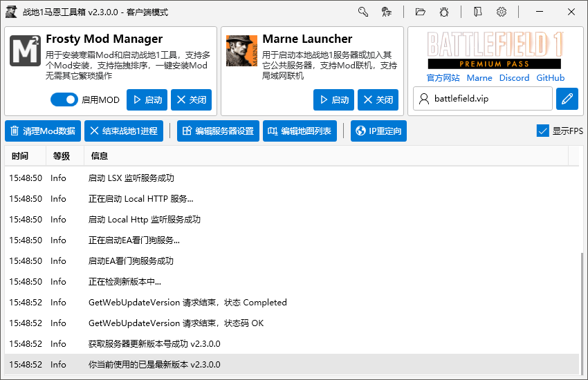
Task: Open settings gear icon
Action: (502, 12)
